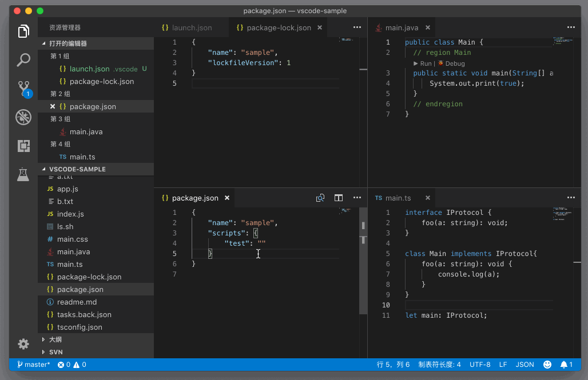Open the Explorer icon in activity bar
This screenshot has width=588, height=380.
23,31
